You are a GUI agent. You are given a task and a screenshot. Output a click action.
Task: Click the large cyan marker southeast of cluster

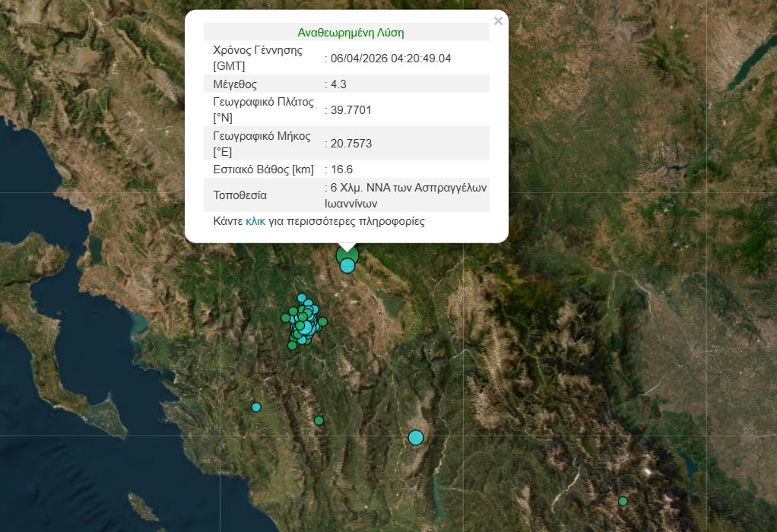[x=415, y=437]
